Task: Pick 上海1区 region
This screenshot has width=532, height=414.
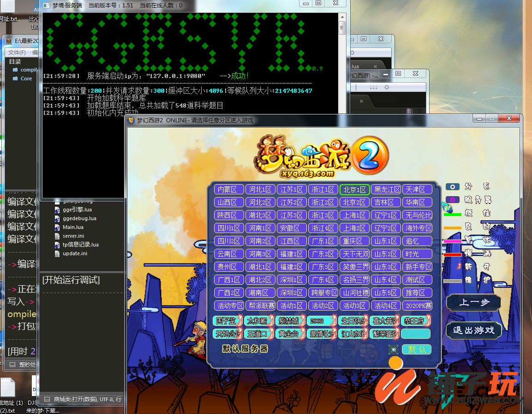Action: 354,215
